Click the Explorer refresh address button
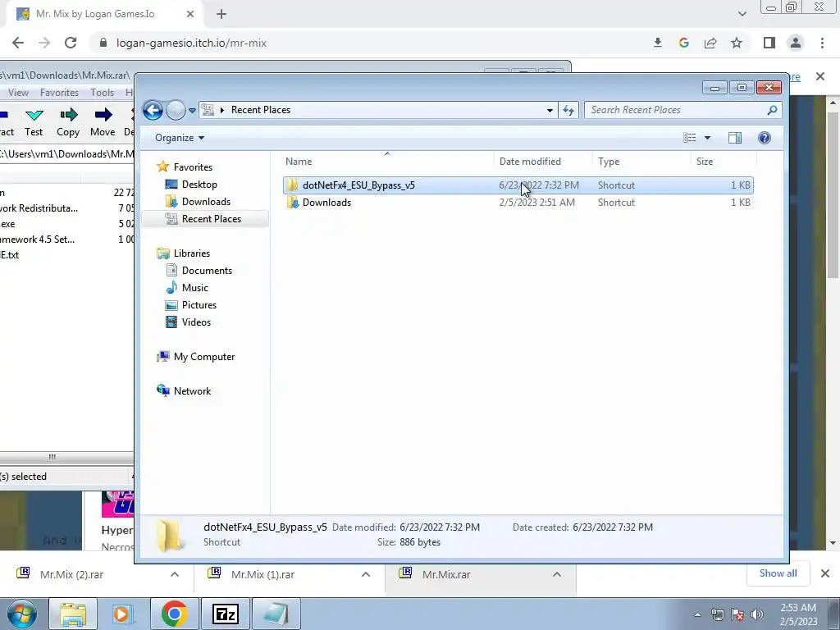840x630 pixels. coord(568,111)
